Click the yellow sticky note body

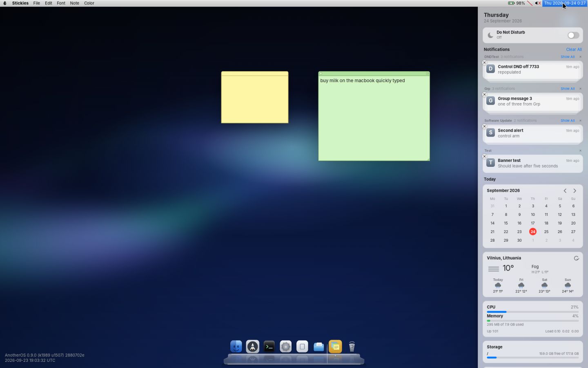coord(255,99)
